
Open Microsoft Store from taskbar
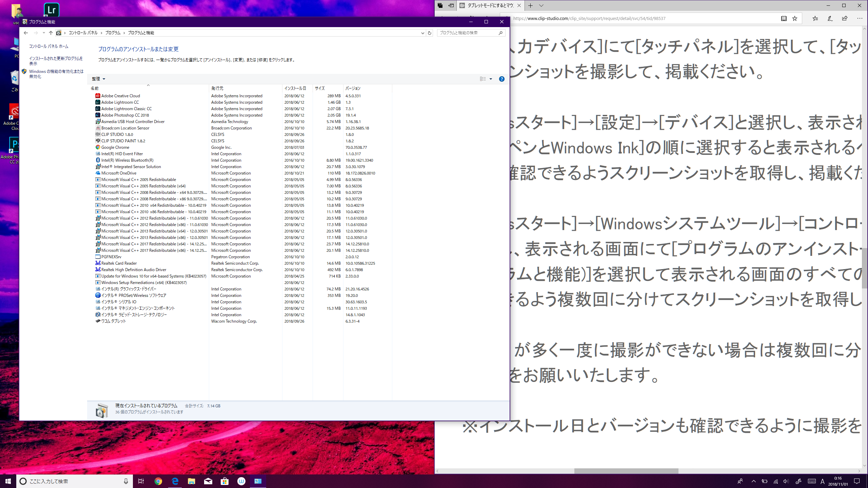224,481
